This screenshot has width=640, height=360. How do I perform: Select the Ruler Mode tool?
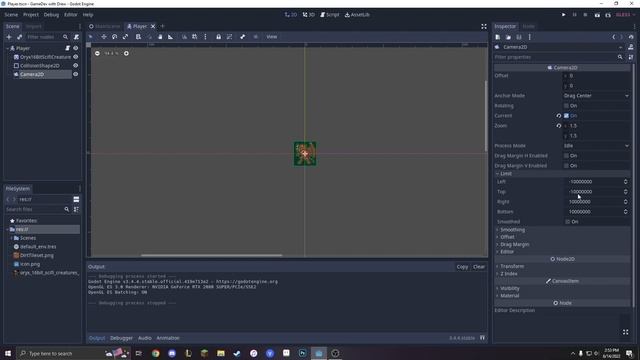coord(171,37)
